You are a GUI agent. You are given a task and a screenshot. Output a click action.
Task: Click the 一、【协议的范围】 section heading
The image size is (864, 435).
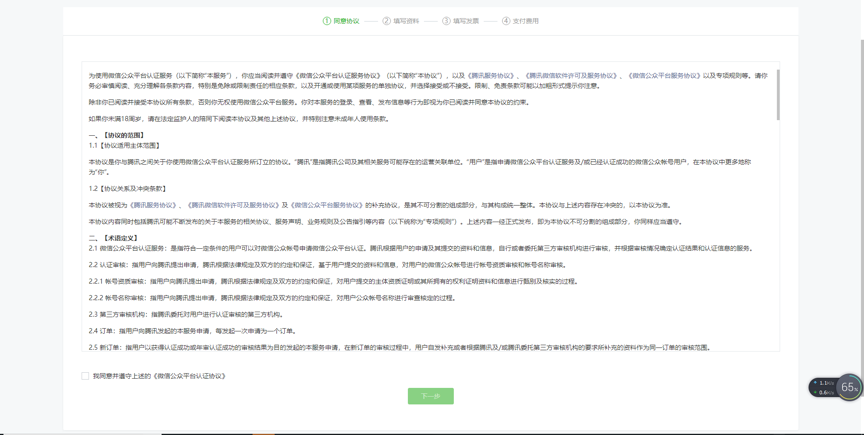[x=117, y=135]
